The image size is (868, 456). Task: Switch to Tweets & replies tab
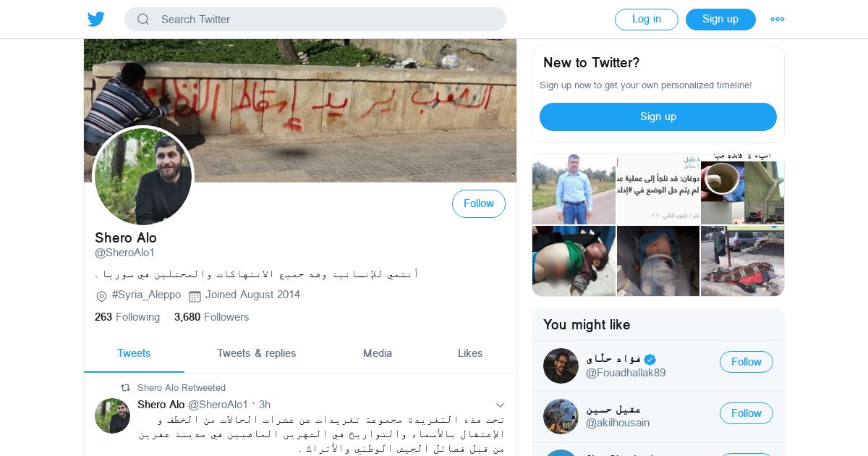click(257, 353)
